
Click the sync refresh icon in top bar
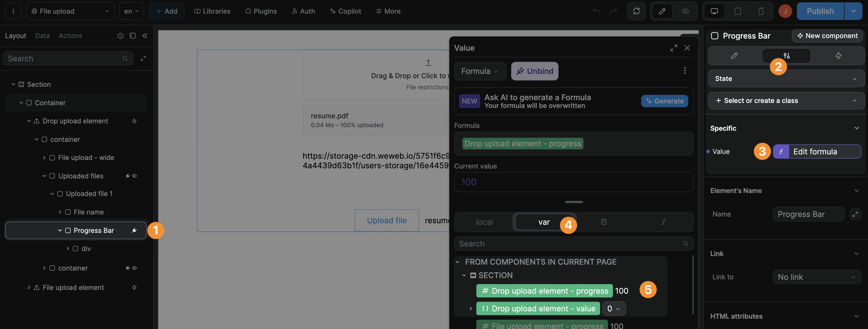(636, 11)
